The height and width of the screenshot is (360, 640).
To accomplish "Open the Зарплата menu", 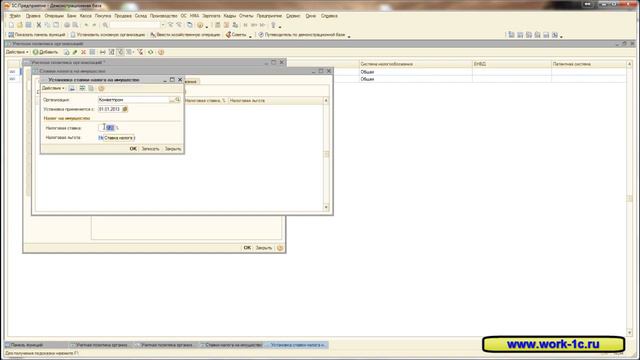I will 211,16.
